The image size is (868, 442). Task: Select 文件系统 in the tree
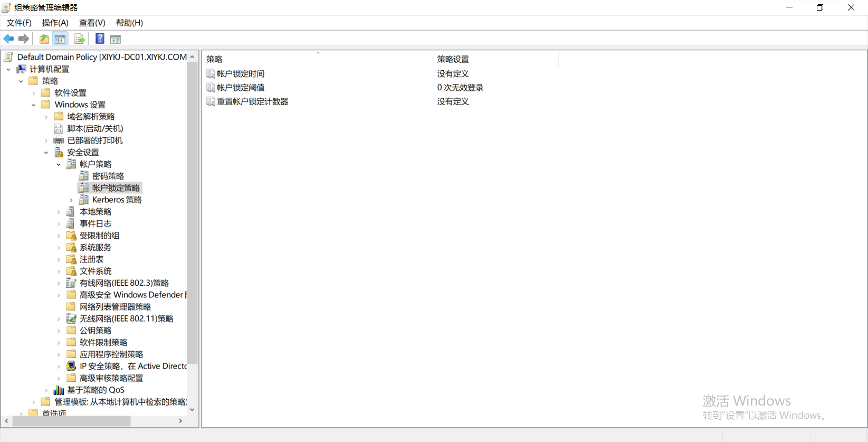96,271
